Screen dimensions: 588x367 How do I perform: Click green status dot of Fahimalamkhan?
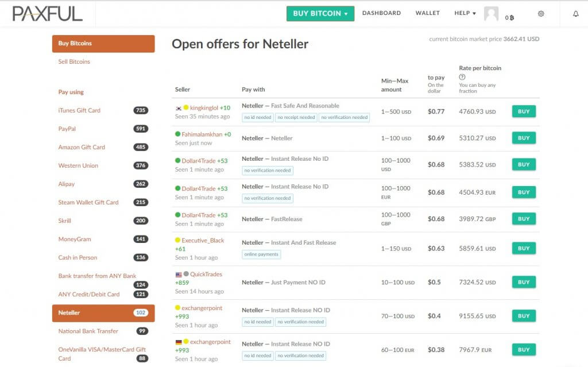click(178, 134)
